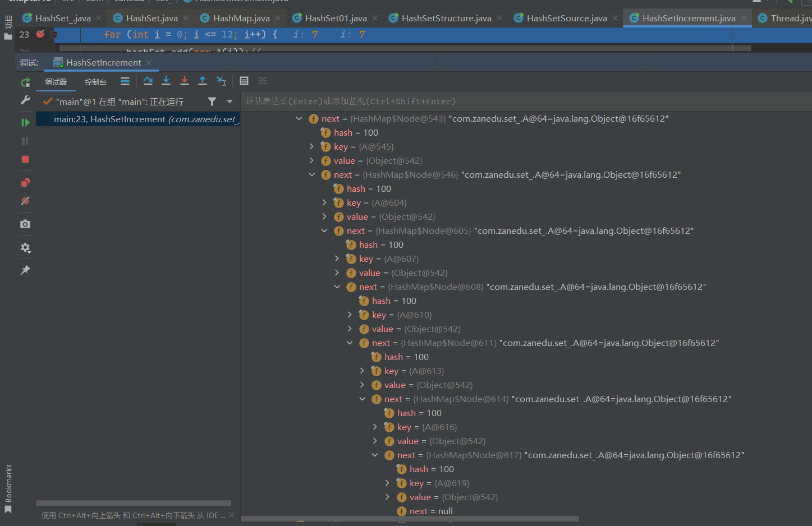The width and height of the screenshot is (812, 526).
Task: Expand the key = {A@607} node
Action: coord(337,259)
